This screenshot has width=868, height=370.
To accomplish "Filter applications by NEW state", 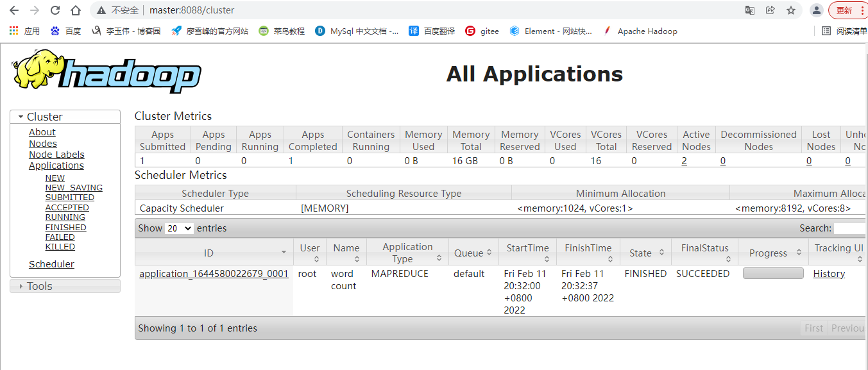I will pyautogui.click(x=55, y=178).
